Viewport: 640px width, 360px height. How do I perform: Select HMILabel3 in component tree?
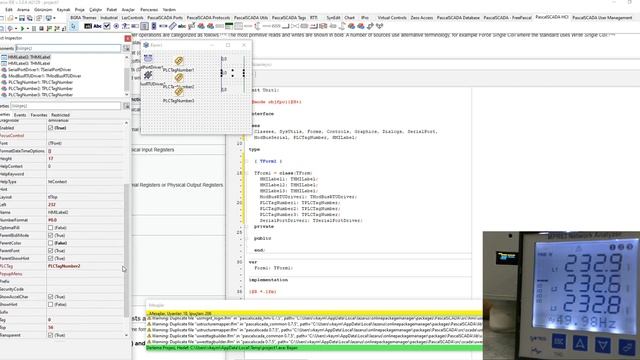(x=29, y=63)
